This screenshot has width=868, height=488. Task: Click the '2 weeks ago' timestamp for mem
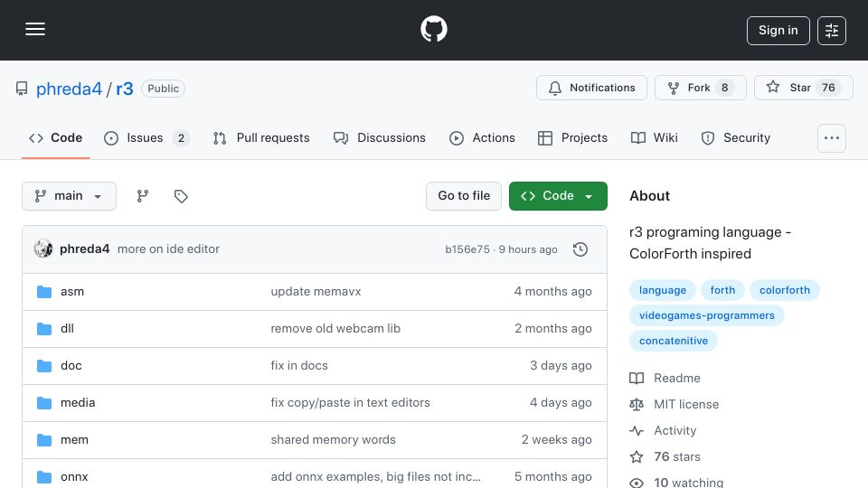pos(556,440)
